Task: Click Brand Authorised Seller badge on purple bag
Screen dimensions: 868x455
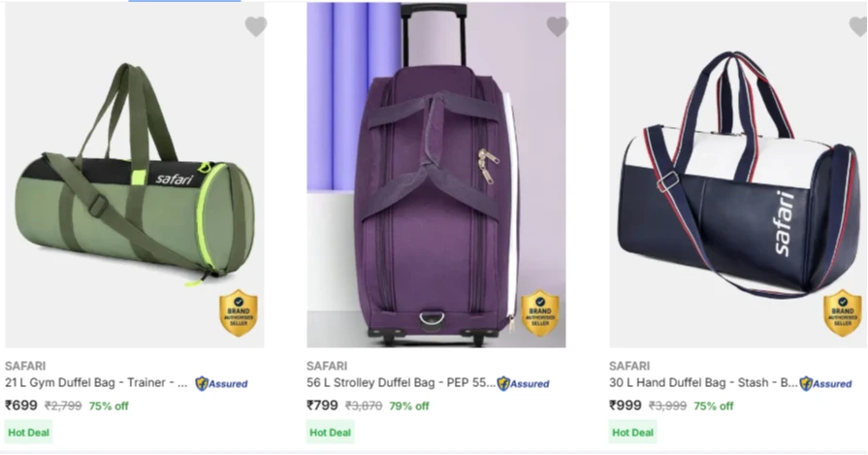Action: coord(540,312)
